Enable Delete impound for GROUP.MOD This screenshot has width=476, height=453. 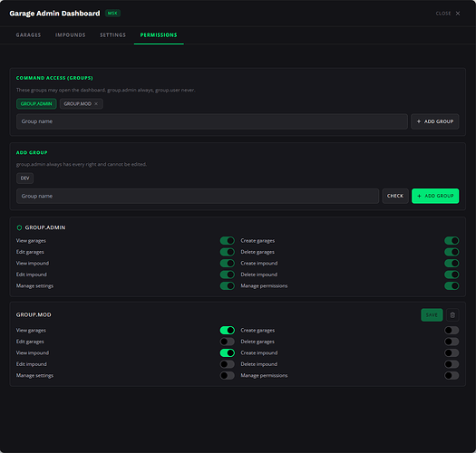[452, 364]
